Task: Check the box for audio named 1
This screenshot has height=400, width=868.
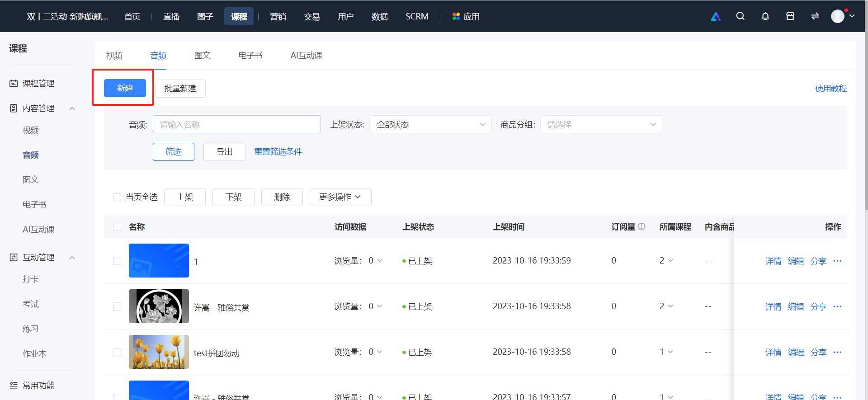Action: (117, 261)
